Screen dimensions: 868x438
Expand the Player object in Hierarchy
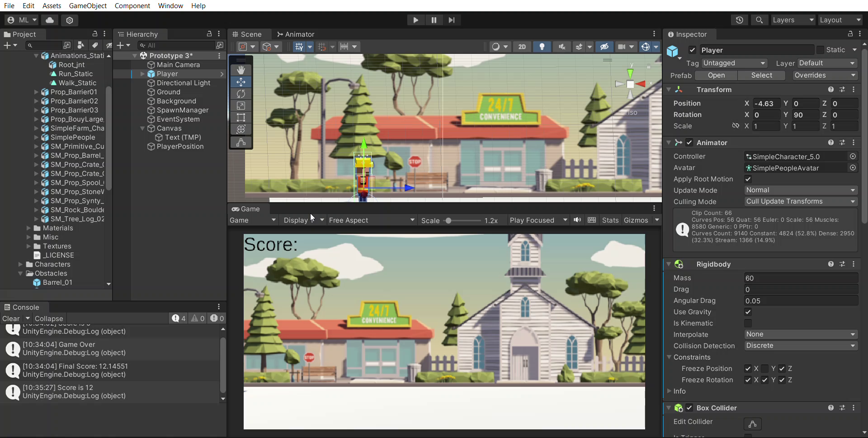pos(142,74)
